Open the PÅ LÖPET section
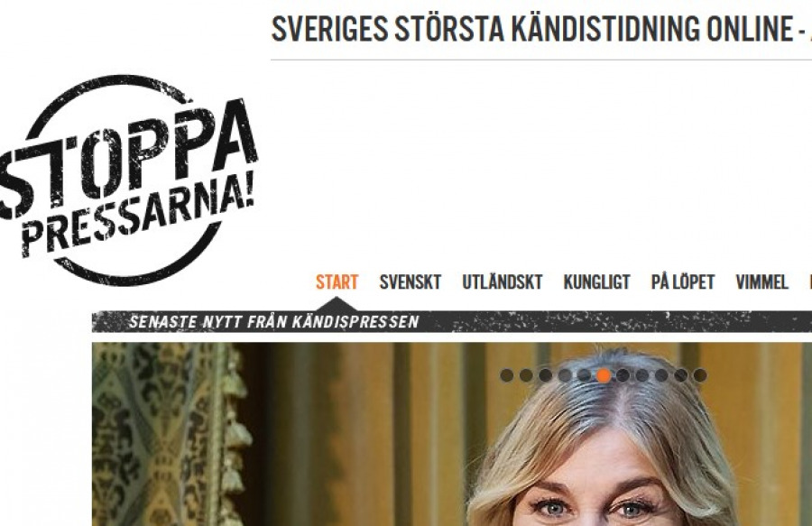Image resolution: width=812 pixels, height=526 pixels. (683, 282)
